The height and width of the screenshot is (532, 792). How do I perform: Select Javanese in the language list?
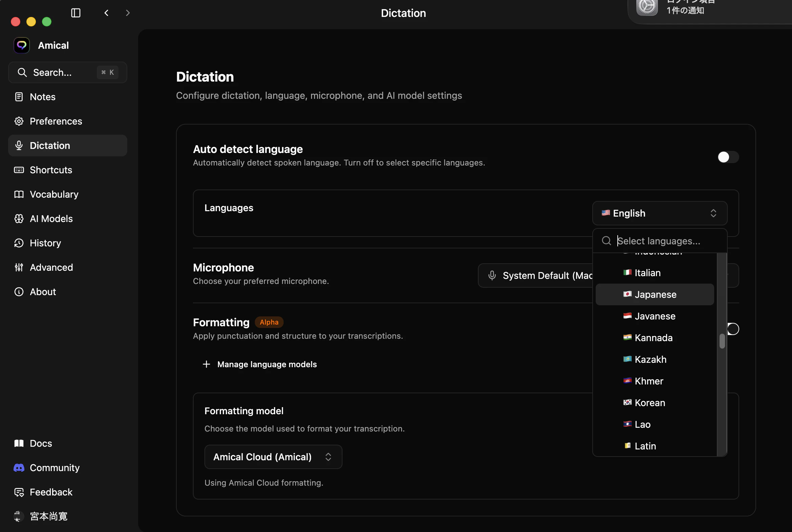coord(655,316)
